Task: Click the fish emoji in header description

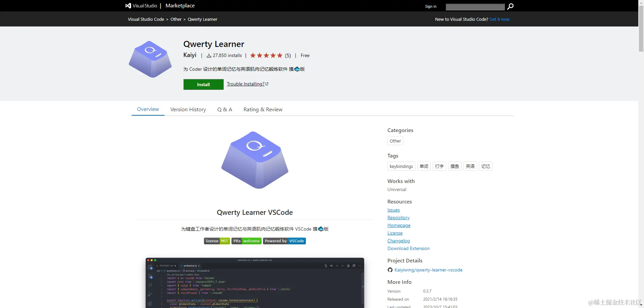Action: point(297,69)
